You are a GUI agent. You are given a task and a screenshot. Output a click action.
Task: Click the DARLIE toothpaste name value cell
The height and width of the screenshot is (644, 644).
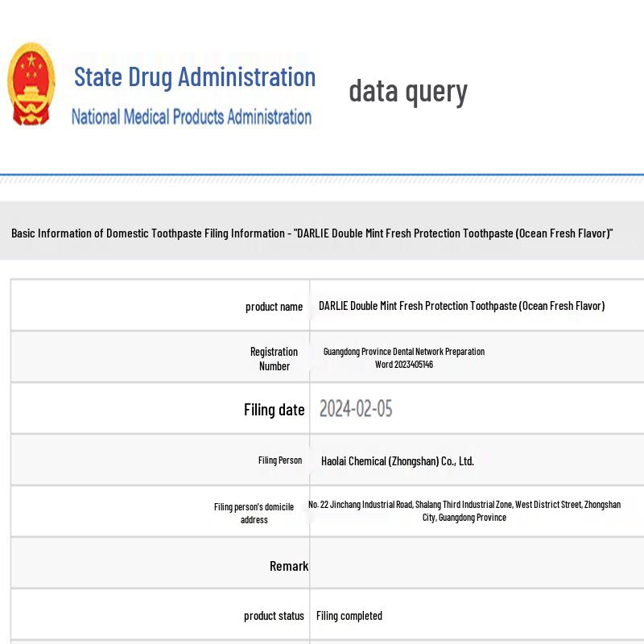click(x=461, y=306)
